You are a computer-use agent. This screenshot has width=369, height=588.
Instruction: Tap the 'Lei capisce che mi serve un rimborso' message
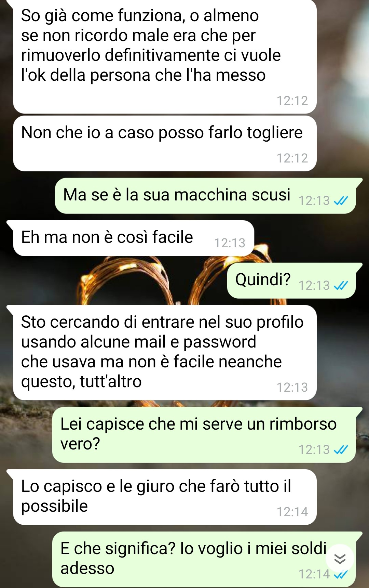[204, 435]
